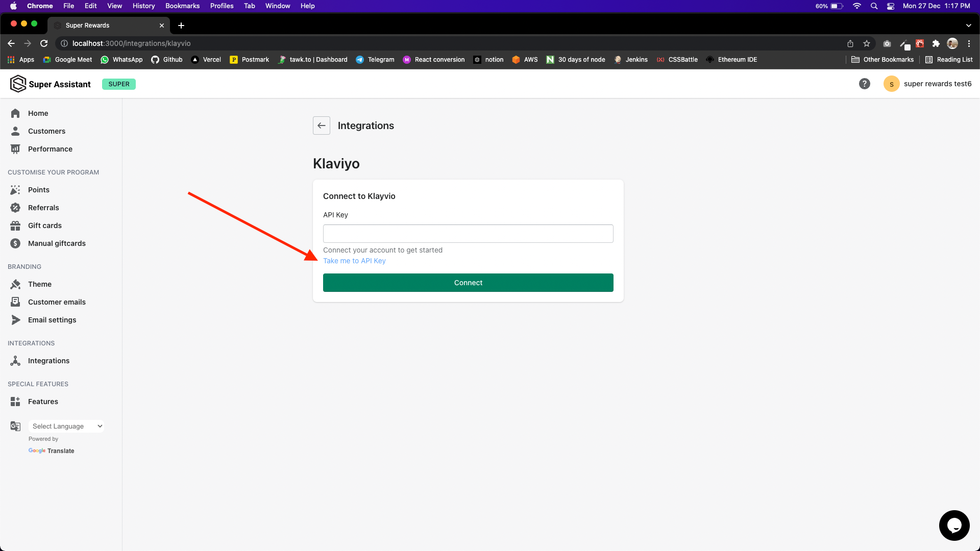Open Points via its confetti icon
This screenshot has height=551, width=980.
(x=15, y=190)
